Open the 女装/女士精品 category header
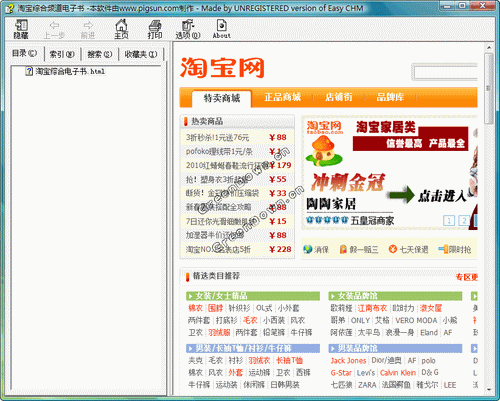This screenshot has width=500, height=401. click(x=253, y=296)
